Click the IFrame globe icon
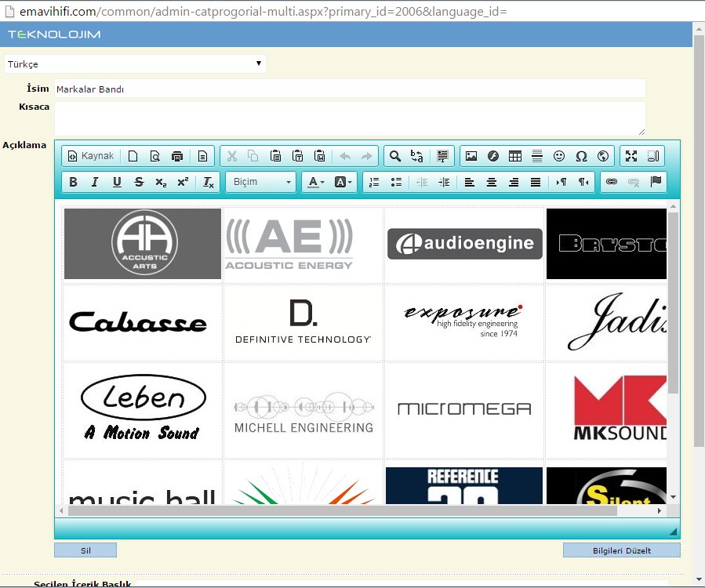The height and width of the screenshot is (588, 705). click(603, 156)
